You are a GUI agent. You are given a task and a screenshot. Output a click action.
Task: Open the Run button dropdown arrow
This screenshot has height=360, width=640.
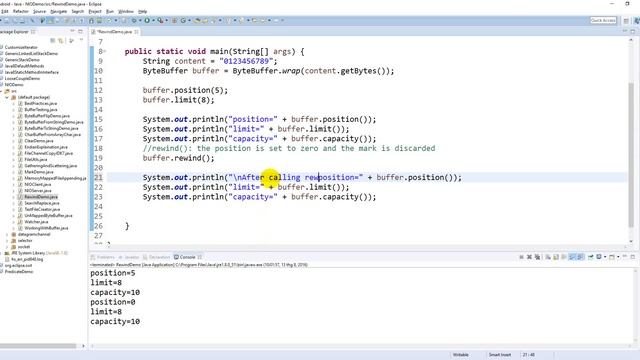152,20
